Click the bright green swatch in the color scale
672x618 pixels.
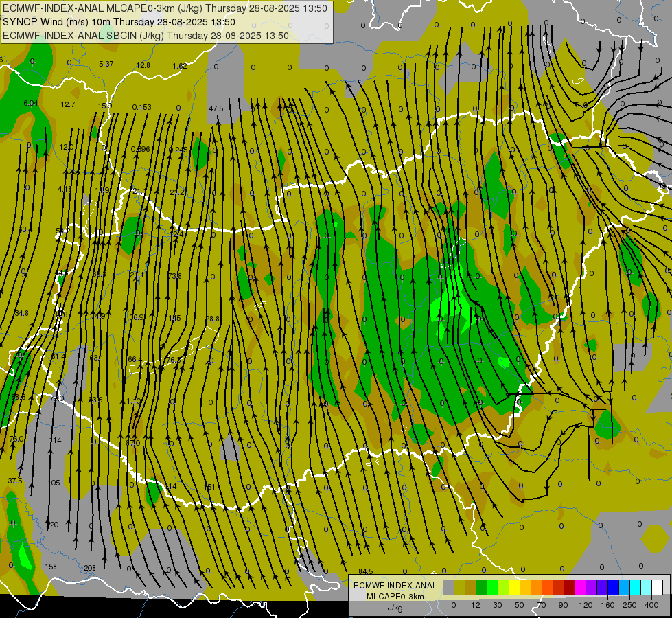point(493,588)
